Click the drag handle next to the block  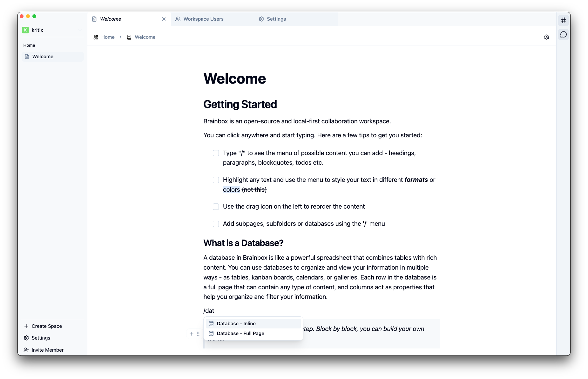coord(198,334)
